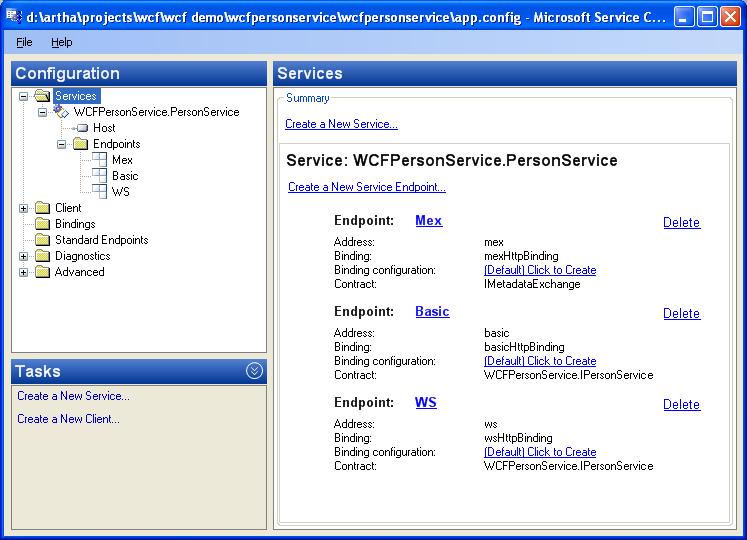Expand the Diagnostics tree node
This screenshot has width=747, height=540.
[23, 256]
